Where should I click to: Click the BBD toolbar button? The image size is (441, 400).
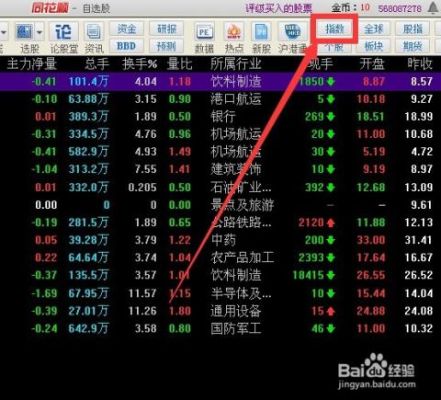click(126, 46)
